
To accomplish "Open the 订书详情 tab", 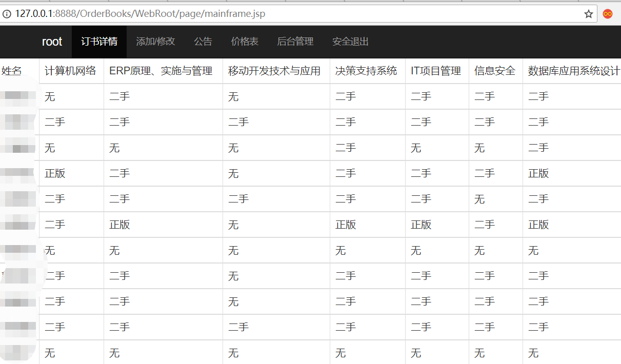I will pyautogui.click(x=99, y=42).
